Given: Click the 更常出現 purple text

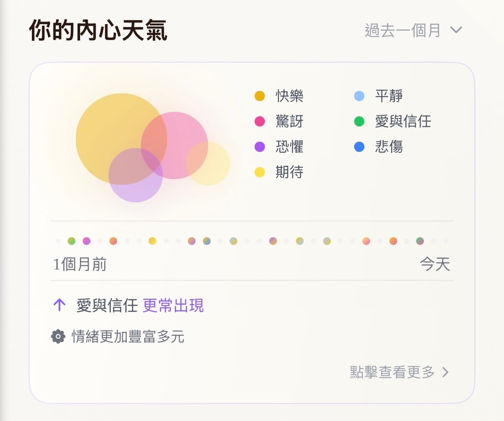Looking at the screenshot, I should [173, 306].
